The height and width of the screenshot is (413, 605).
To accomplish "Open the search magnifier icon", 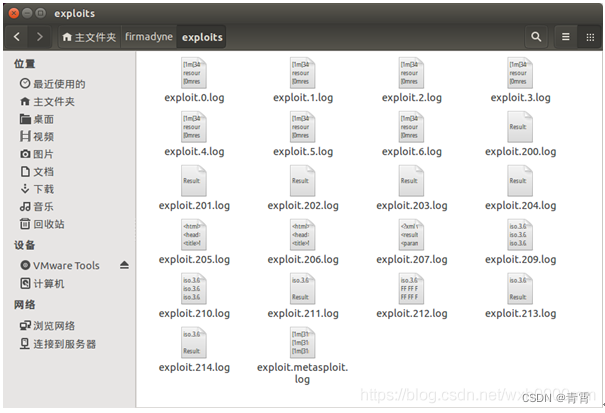I will tap(536, 37).
